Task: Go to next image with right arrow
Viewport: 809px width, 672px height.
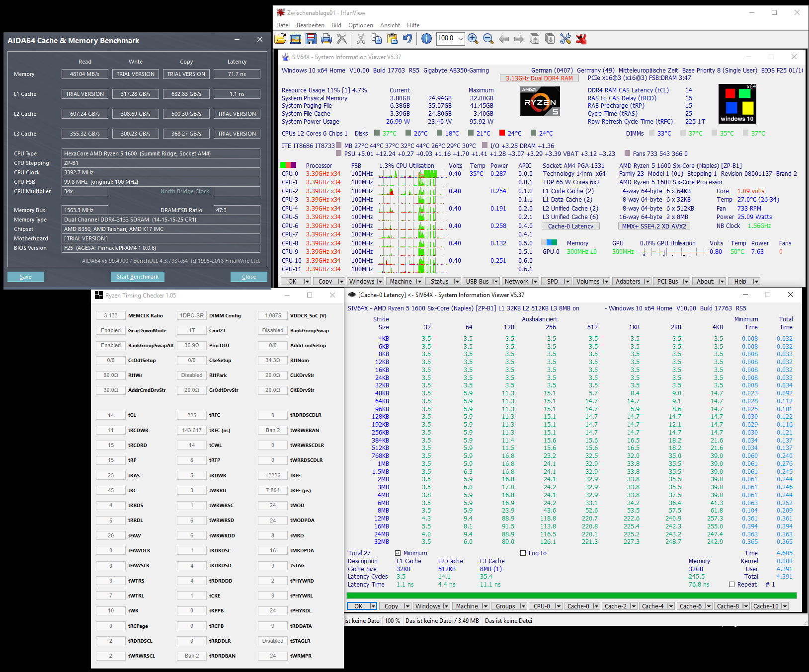Action: pyautogui.click(x=519, y=39)
